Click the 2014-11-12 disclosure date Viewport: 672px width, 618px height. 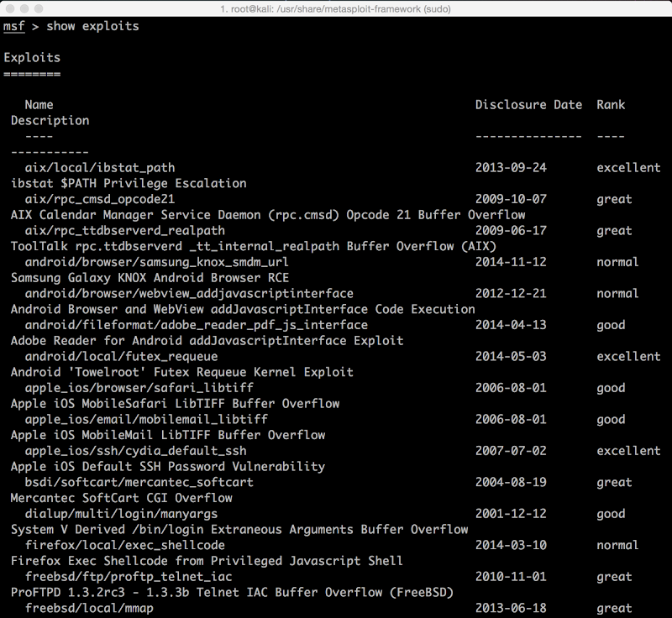click(511, 262)
